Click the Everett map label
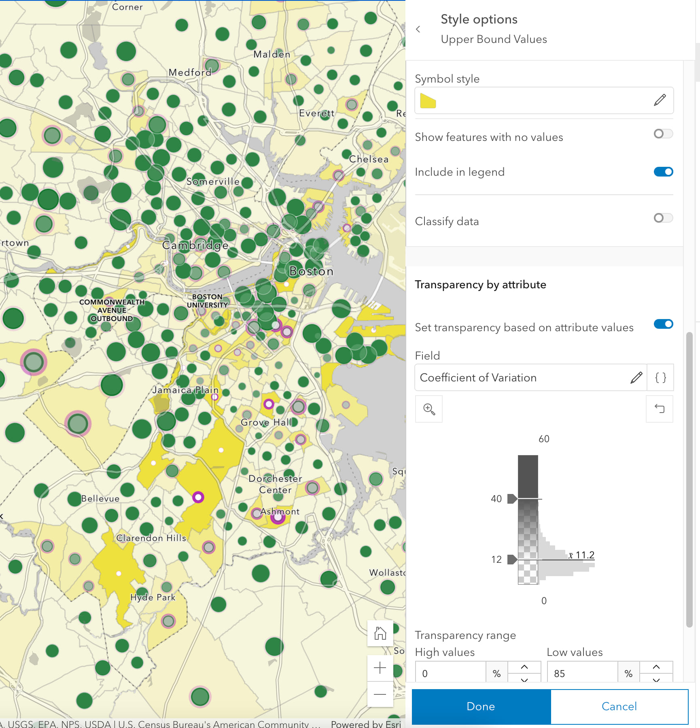700x728 pixels. pos(317,113)
